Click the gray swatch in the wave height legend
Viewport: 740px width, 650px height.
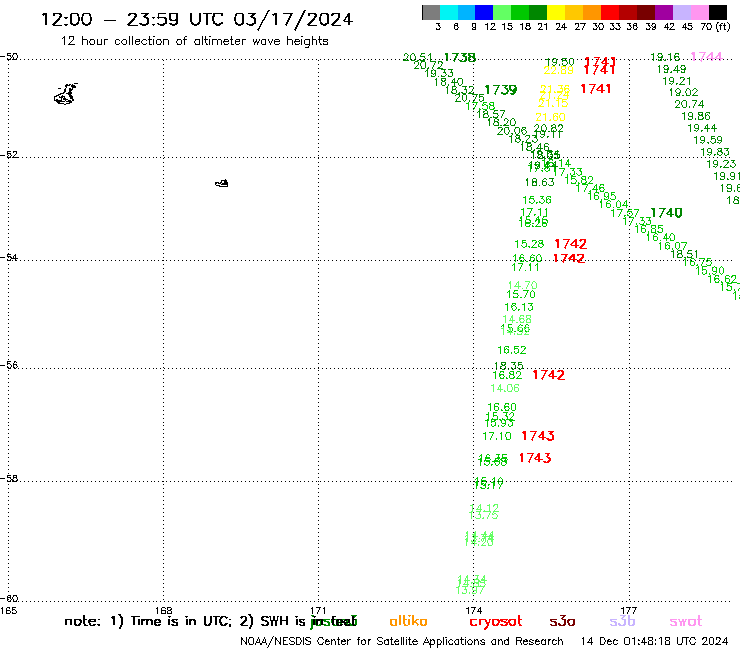tap(431, 12)
